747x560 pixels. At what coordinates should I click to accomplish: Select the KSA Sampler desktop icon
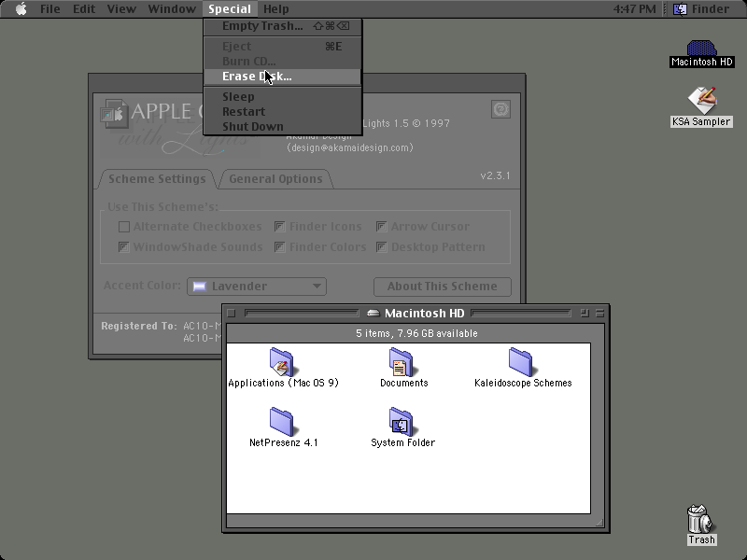tap(702, 100)
